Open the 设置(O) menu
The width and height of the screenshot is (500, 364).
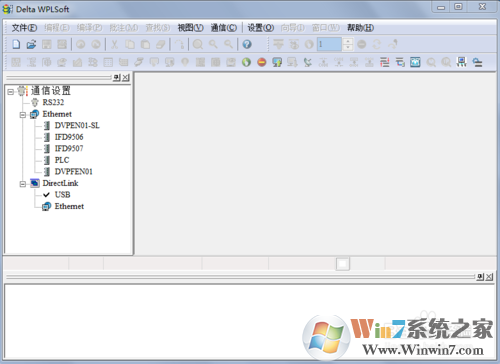click(x=261, y=28)
